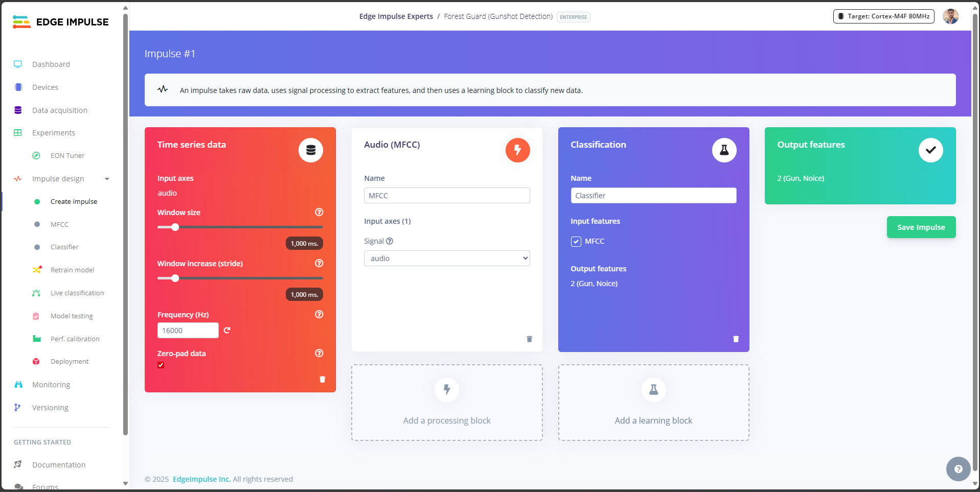Click the user profile avatar
Viewport: 980px width, 492px height.
point(951,16)
